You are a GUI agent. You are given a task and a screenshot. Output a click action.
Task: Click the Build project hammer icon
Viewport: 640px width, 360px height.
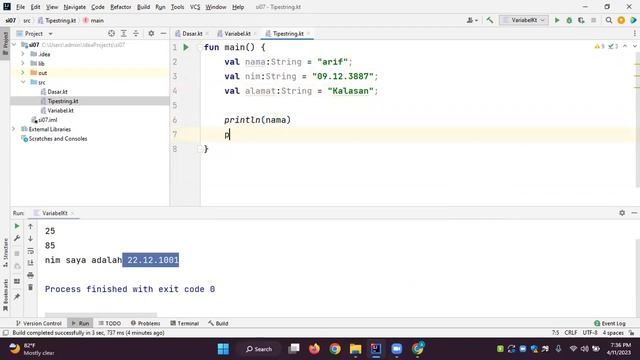coord(490,20)
